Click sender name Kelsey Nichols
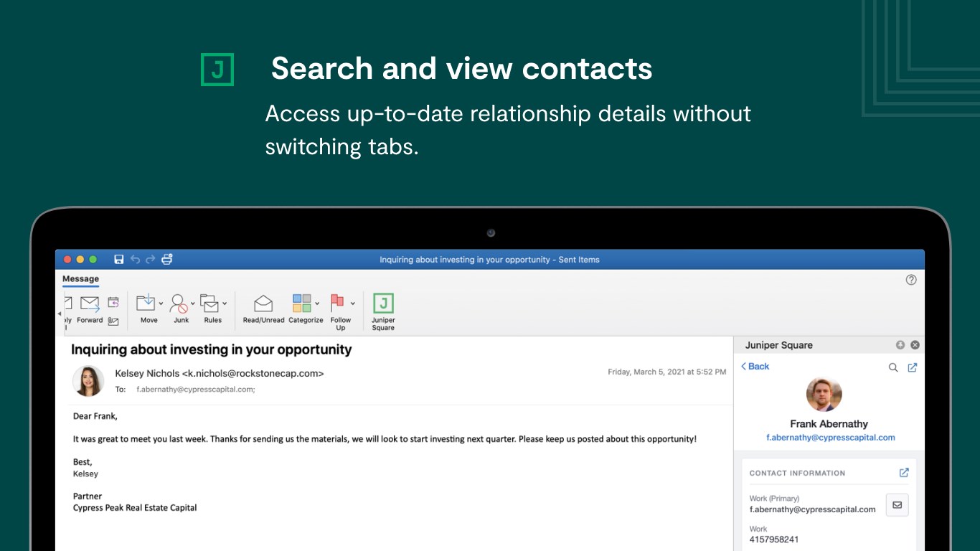980x551 pixels. (x=147, y=373)
